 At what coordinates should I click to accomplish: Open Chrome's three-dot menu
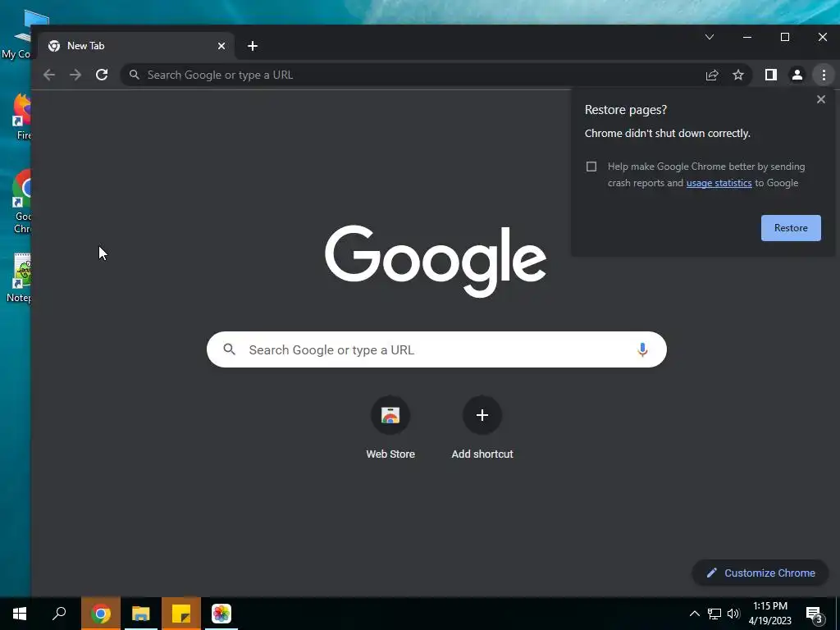(824, 75)
